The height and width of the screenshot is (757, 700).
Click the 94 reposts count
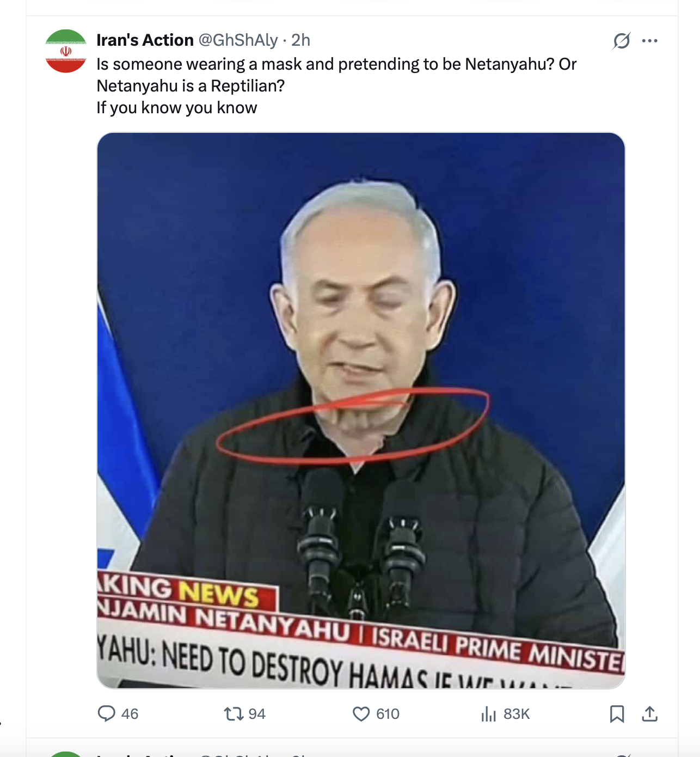(257, 714)
